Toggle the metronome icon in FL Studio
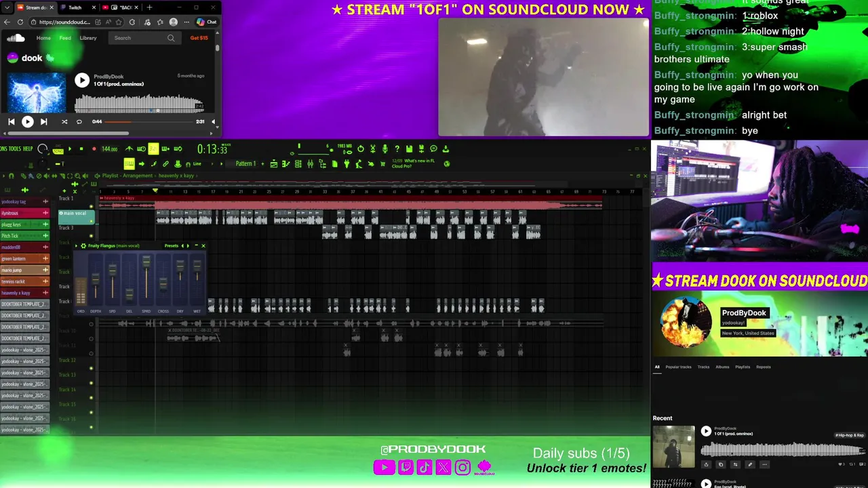The height and width of the screenshot is (488, 868). 129,149
